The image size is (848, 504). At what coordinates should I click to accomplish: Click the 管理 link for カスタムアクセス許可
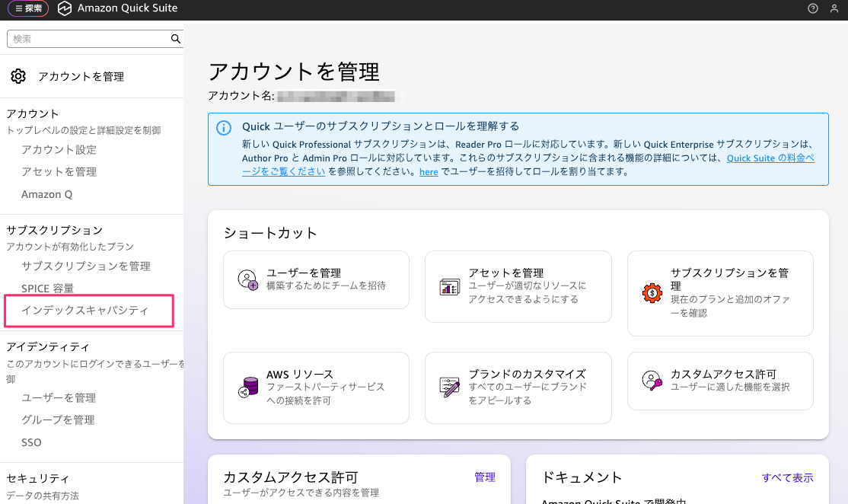(x=484, y=477)
